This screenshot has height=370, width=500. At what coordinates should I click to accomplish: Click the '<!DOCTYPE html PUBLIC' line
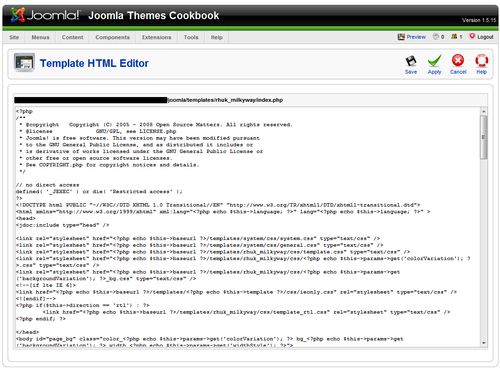coord(218,205)
